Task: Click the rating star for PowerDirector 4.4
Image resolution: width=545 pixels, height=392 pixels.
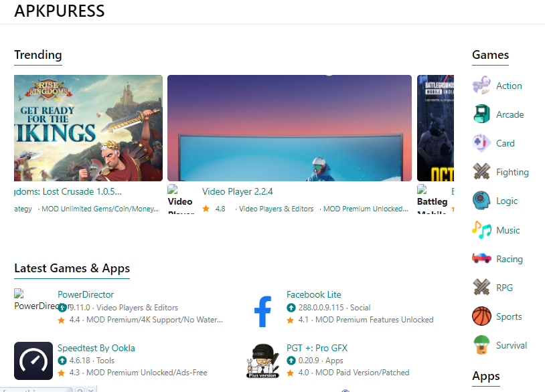Action: click(x=62, y=320)
